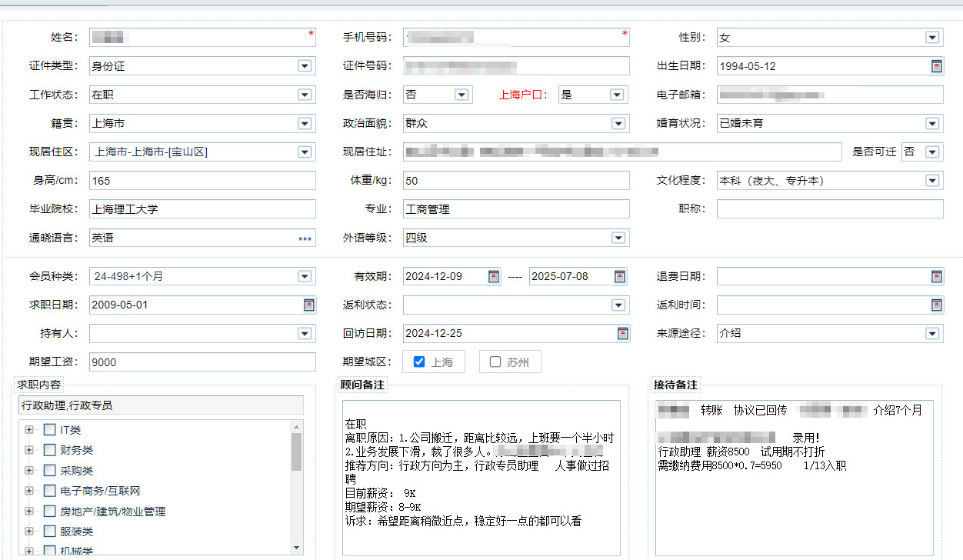
Task: Click the job list scroll-up arrow
Action: 296,425
